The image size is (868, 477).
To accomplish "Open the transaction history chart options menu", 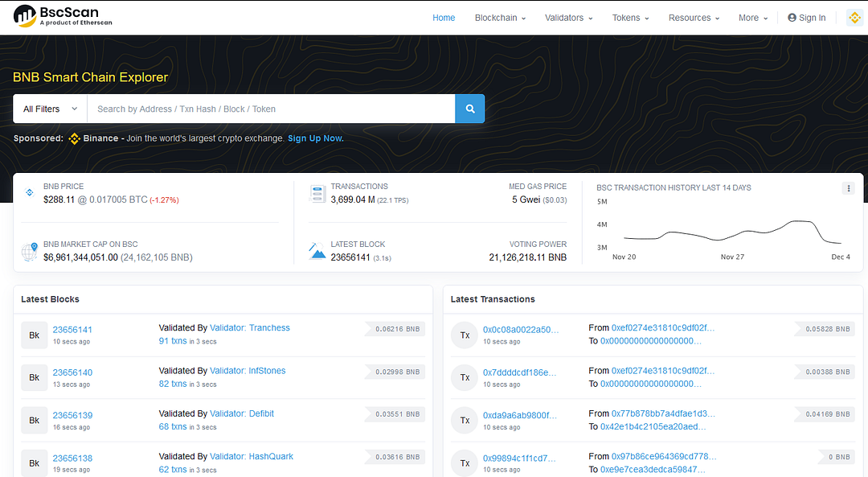I will pyautogui.click(x=849, y=187).
